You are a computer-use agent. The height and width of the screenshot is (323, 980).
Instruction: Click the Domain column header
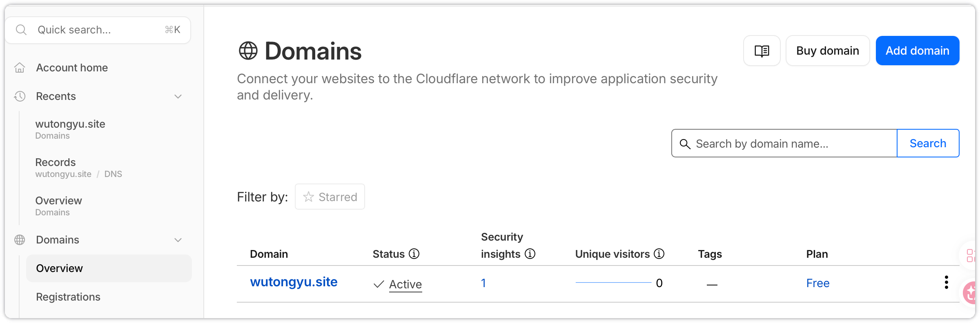pyautogui.click(x=269, y=254)
